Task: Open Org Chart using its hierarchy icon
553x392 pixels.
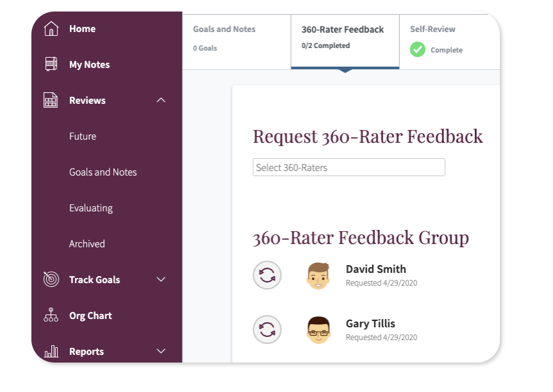Action: coord(51,315)
